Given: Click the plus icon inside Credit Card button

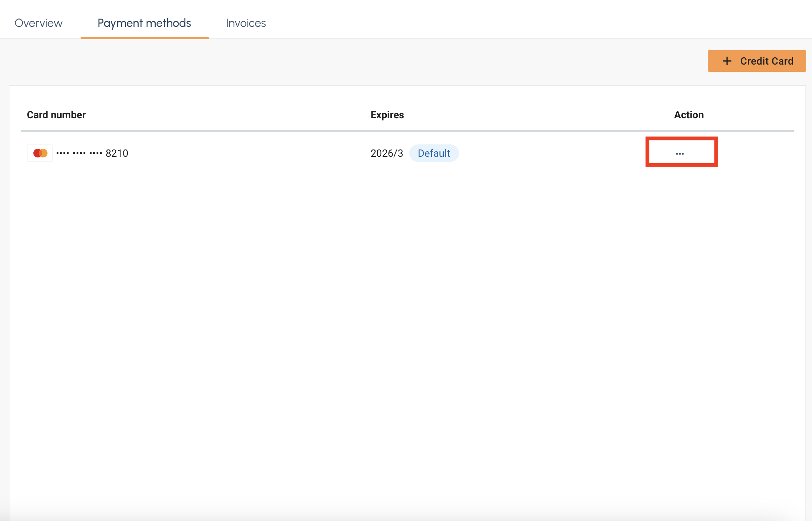Looking at the screenshot, I should click(727, 61).
